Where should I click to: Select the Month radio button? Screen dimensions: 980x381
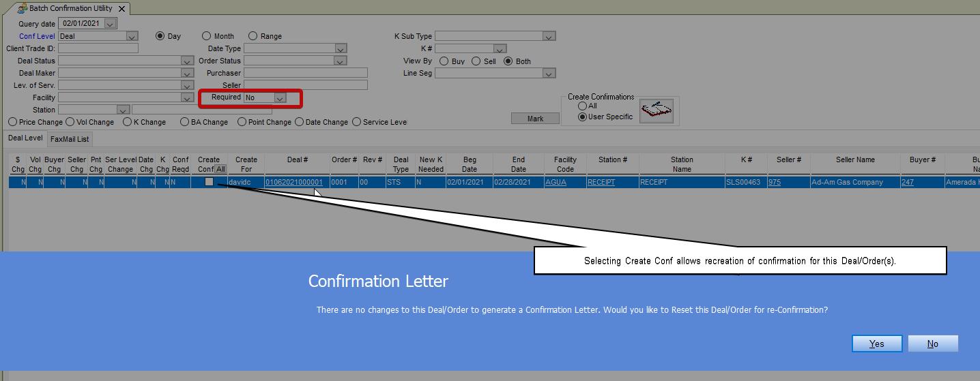(x=207, y=36)
